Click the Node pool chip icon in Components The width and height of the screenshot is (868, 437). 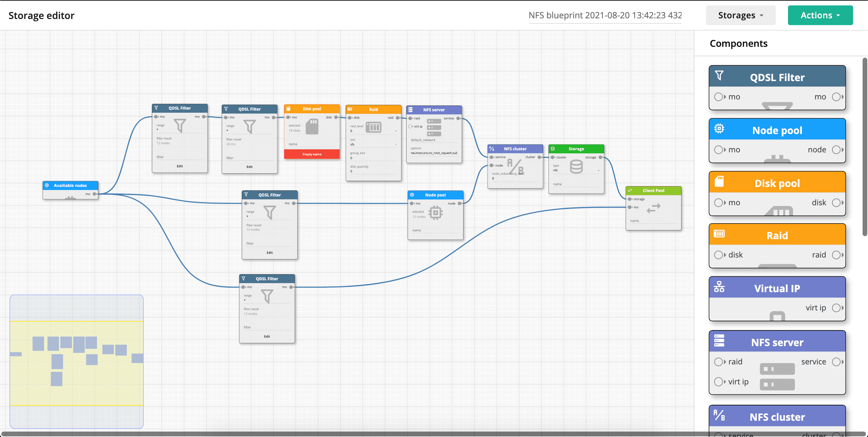point(719,129)
